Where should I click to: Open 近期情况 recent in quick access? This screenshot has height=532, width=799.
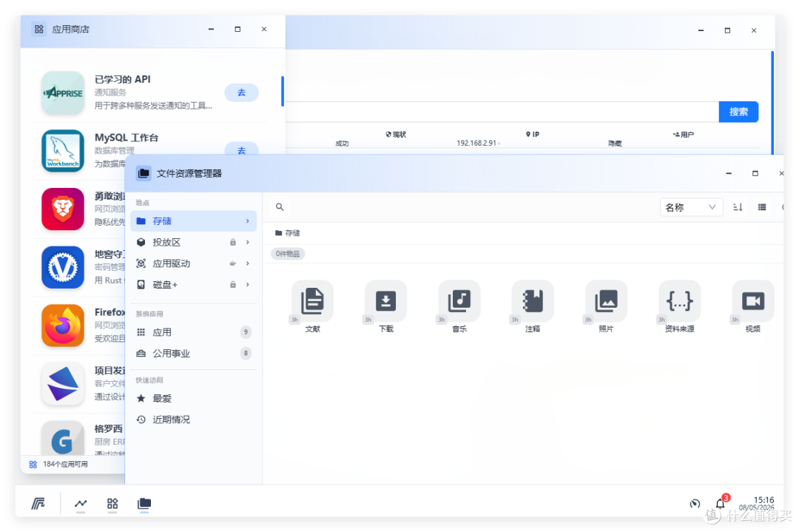(x=194, y=420)
